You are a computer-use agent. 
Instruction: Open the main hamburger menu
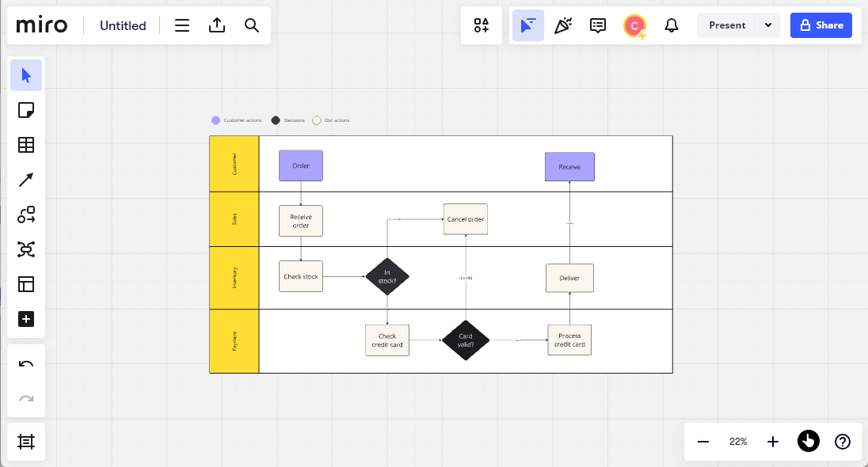182,25
